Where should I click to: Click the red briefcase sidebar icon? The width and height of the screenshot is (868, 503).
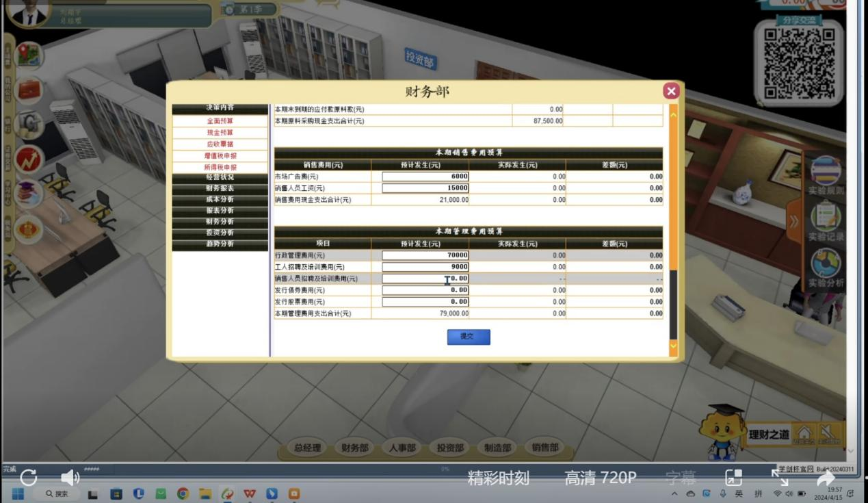[x=29, y=90]
